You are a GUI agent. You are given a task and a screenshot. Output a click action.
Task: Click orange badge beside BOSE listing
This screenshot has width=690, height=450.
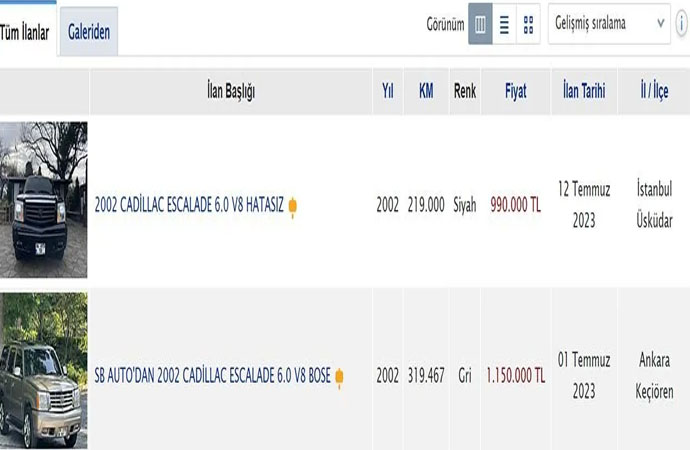[339, 377]
